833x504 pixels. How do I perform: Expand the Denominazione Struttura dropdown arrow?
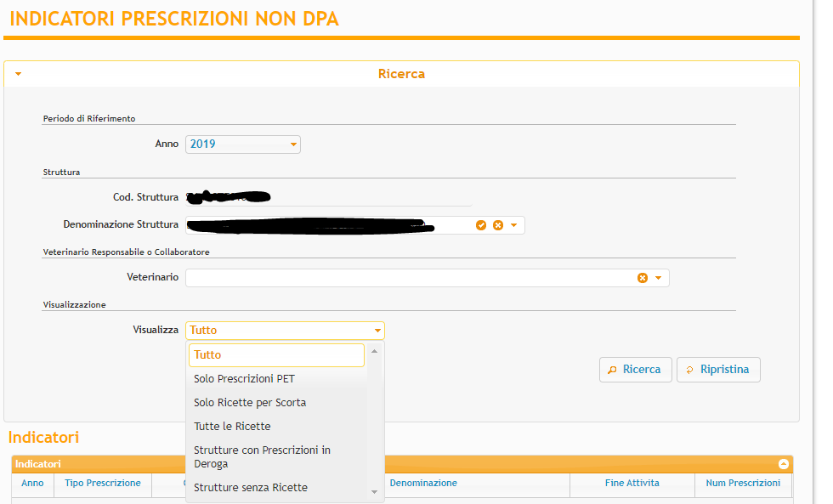pos(513,225)
